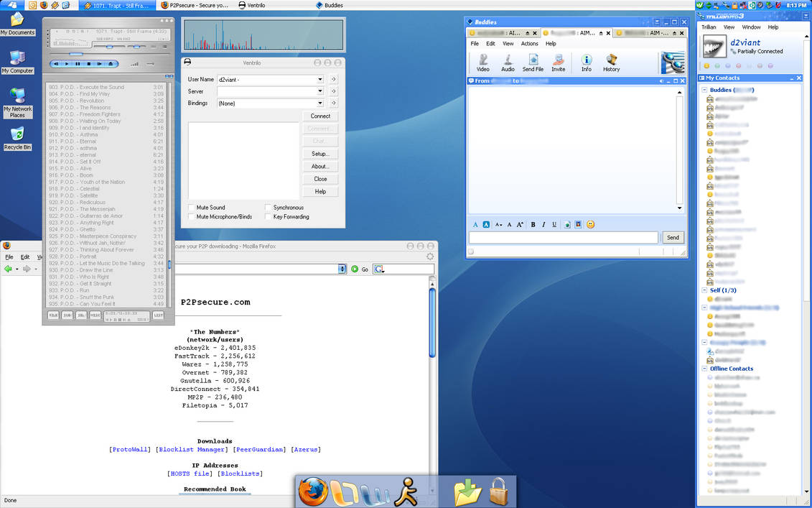Launch Firefox from the bottom dock

coord(313,492)
